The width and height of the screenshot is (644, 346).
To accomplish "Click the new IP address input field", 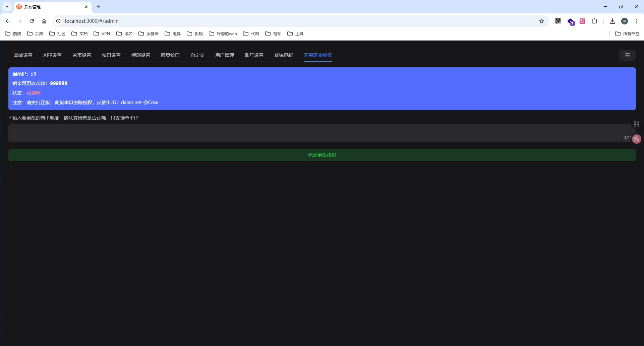I will [315, 133].
